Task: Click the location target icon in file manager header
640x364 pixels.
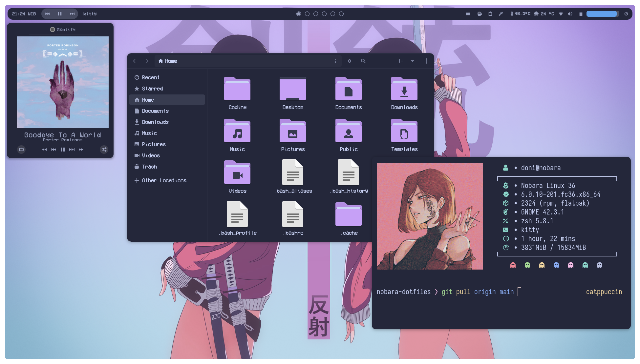Action: click(350, 61)
